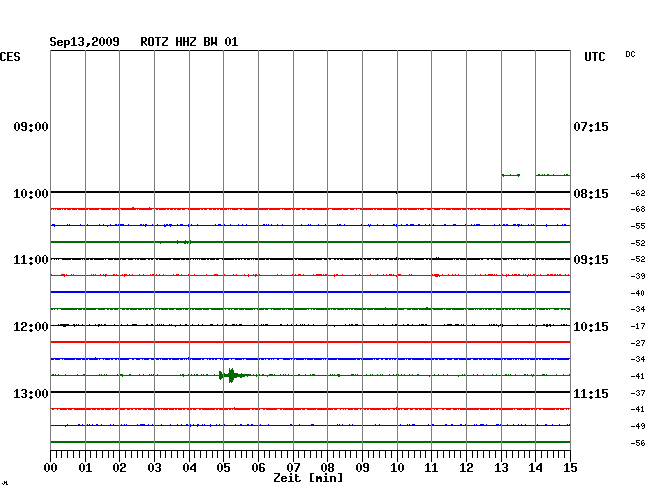Screen dimensions: 650x494
Task: Click the DC value "-39"
Action: click(638, 276)
